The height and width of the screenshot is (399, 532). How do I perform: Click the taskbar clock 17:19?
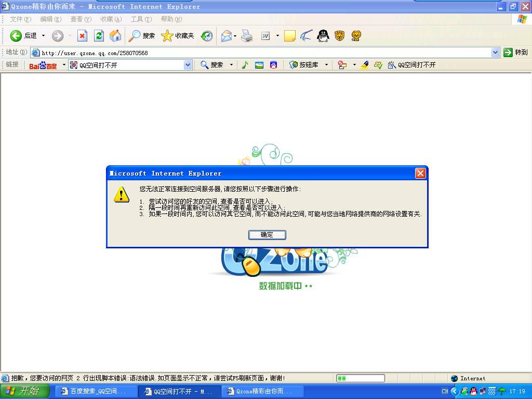click(x=517, y=392)
